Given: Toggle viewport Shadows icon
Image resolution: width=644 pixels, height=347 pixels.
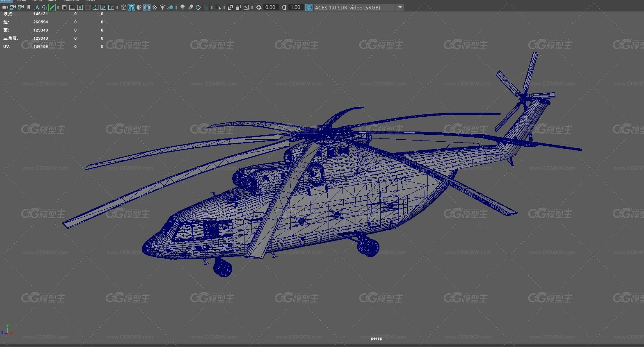Looking at the screenshot, I should click(171, 7).
